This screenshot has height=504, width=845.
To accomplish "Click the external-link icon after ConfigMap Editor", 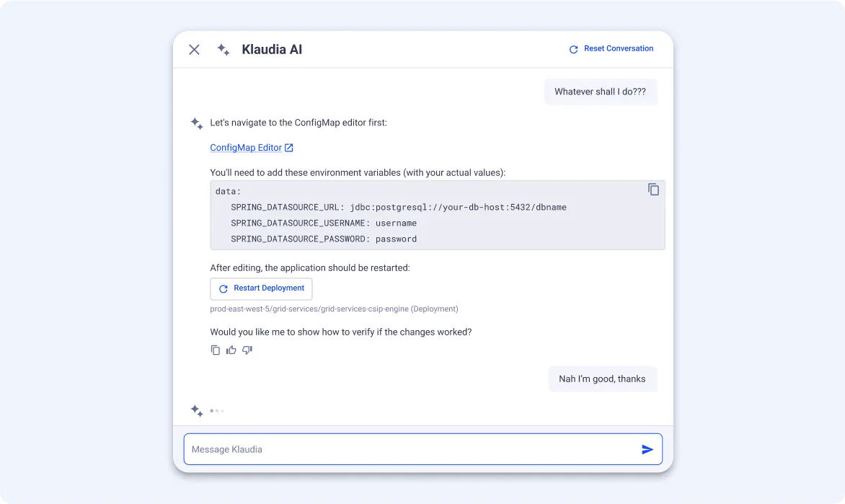I will coord(289,148).
